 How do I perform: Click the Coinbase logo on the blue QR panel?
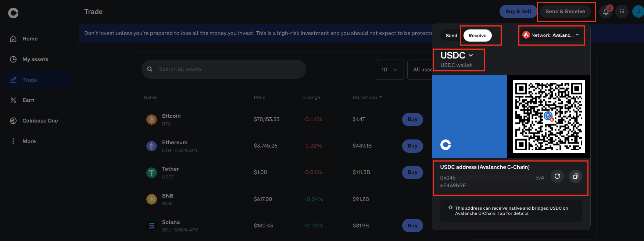coord(446,145)
